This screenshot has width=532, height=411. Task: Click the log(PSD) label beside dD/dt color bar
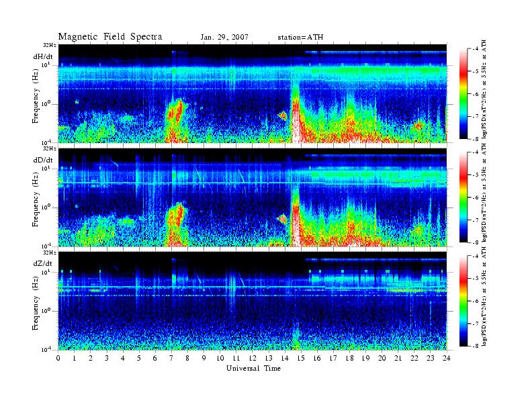coord(484,193)
